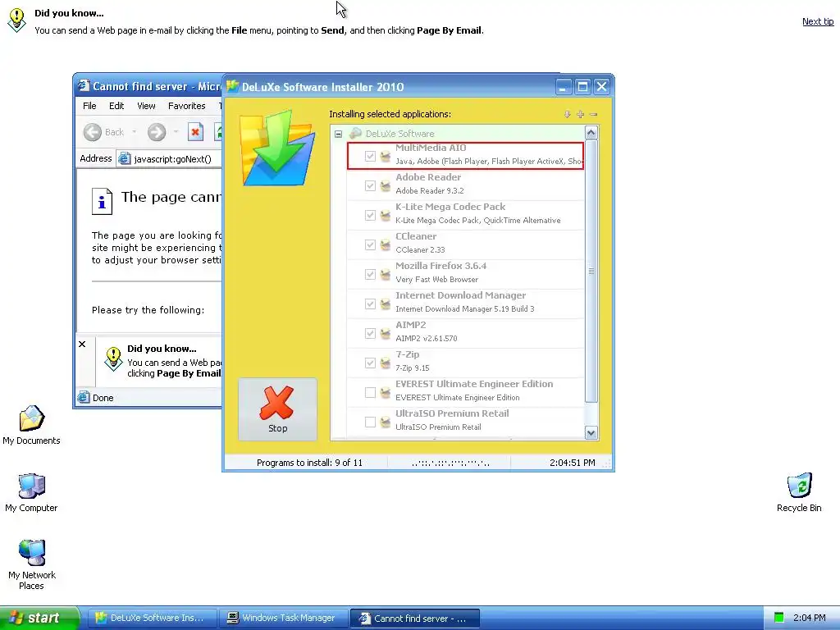Open the Windows start menu

(x=39, y=618)
